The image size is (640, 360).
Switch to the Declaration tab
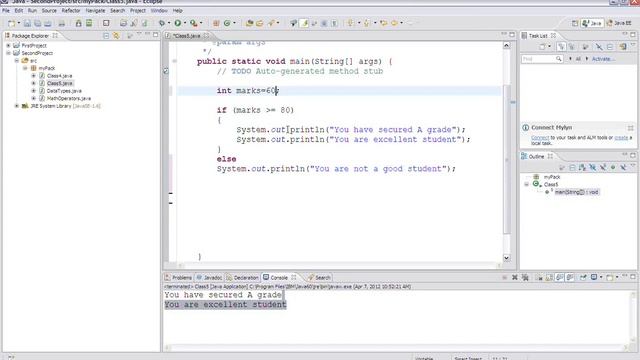click(242, 278)
